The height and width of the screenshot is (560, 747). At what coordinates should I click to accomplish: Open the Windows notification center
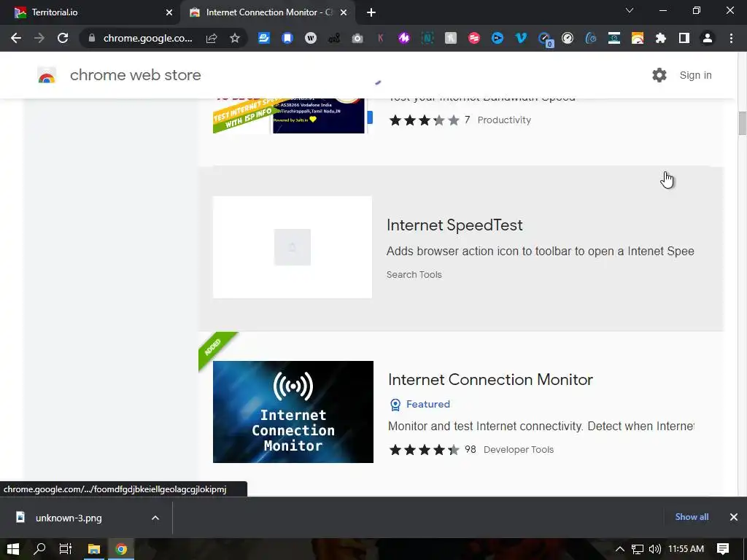(723, 549)
